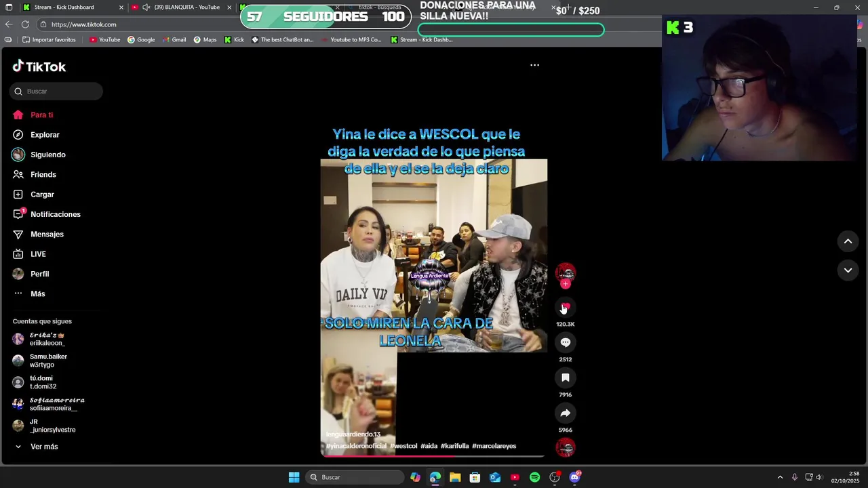Screen dimensions: 868x488
Task: Open File Explorer from the taskbar
Action: point(455,477)
